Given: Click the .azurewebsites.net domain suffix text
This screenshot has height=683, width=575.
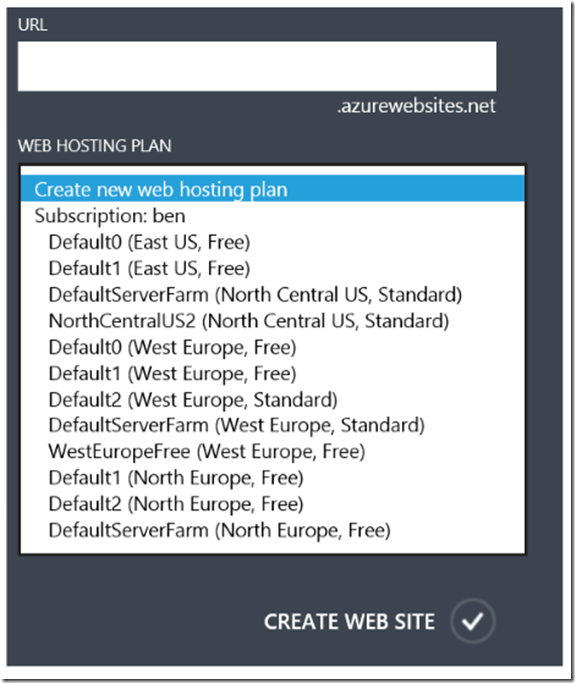Looking at the screenshot, I should point(416,106).
